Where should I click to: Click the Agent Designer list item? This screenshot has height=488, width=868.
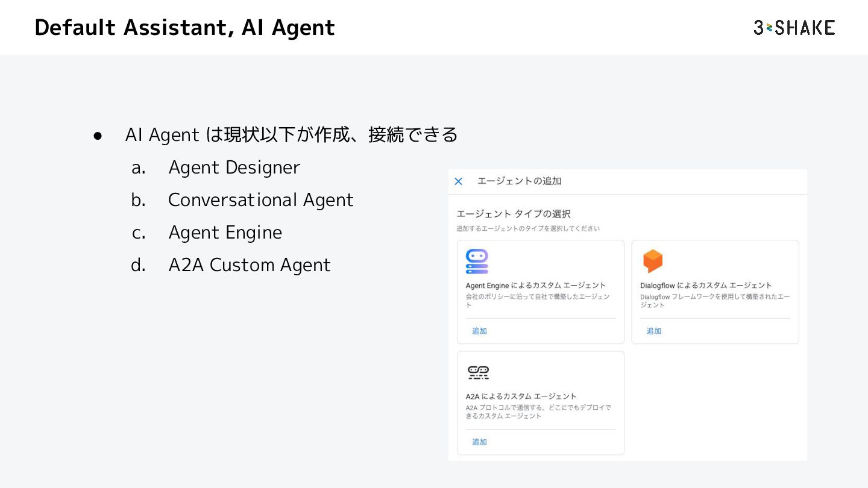pos(234,167)
